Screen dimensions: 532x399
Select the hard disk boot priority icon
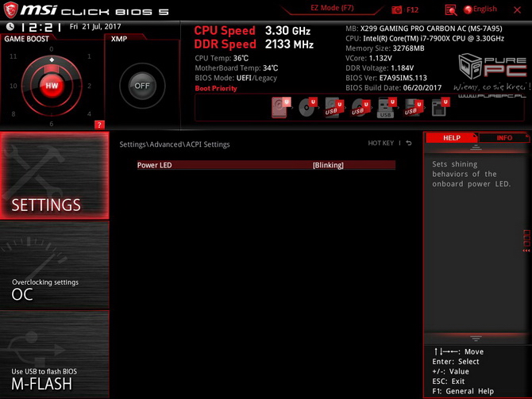tap(281, 107)
